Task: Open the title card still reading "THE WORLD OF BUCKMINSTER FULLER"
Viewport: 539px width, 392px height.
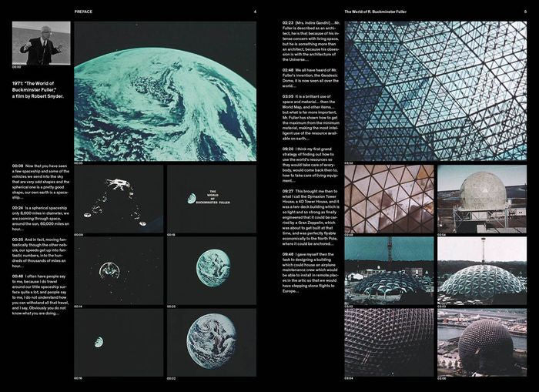Action: tap(212, 199)
